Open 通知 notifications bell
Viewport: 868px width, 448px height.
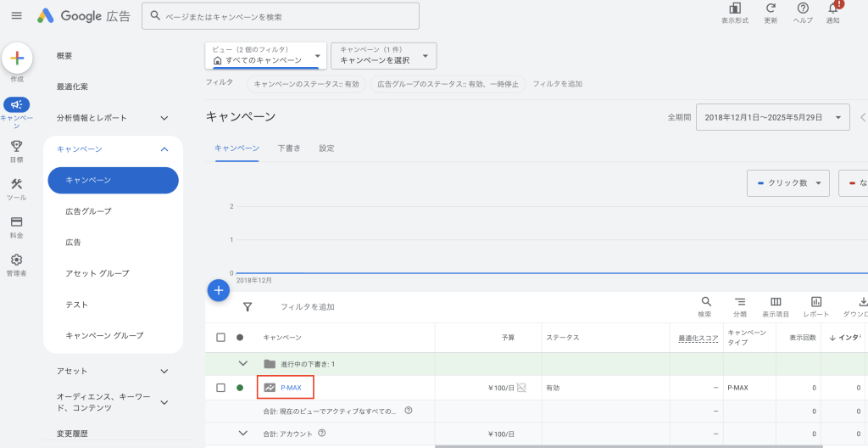[833, 8]
